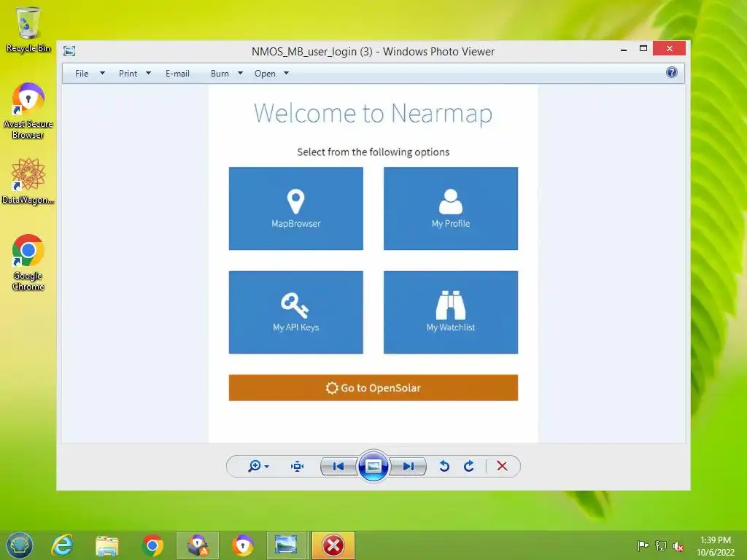Click the E-mail toolbar item
This screenshot has width=747, height=560.
177,74
